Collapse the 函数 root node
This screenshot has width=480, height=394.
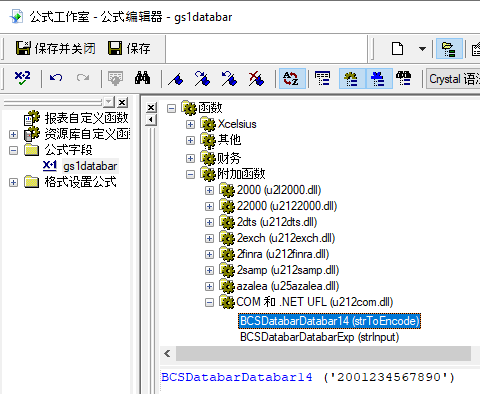(171, 108)
